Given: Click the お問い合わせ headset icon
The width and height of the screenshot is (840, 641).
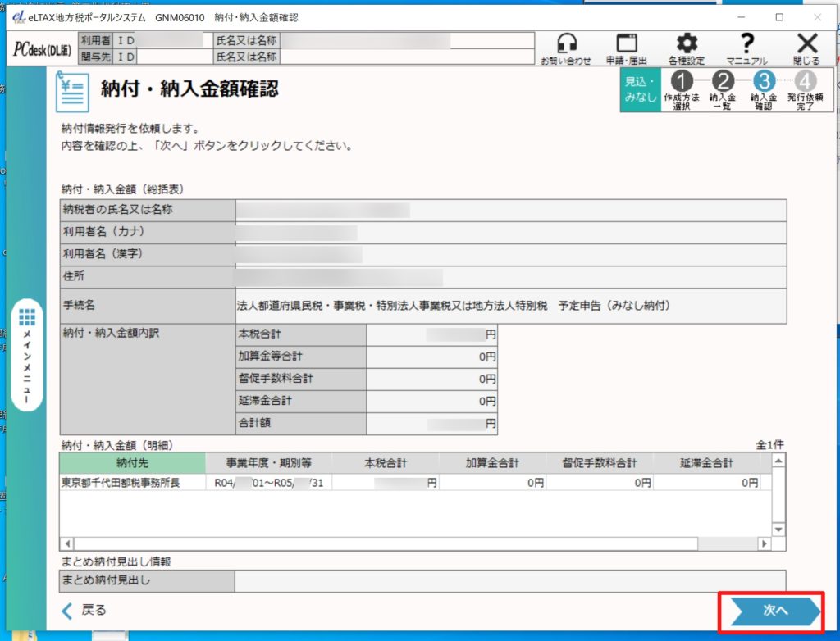Looking at the screenshot, I should [x=566, y=48].
